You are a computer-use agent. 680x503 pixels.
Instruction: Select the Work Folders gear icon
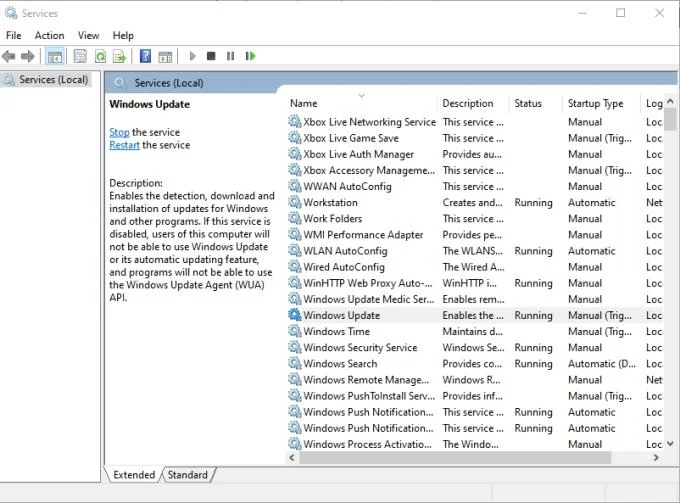point(294,218)
